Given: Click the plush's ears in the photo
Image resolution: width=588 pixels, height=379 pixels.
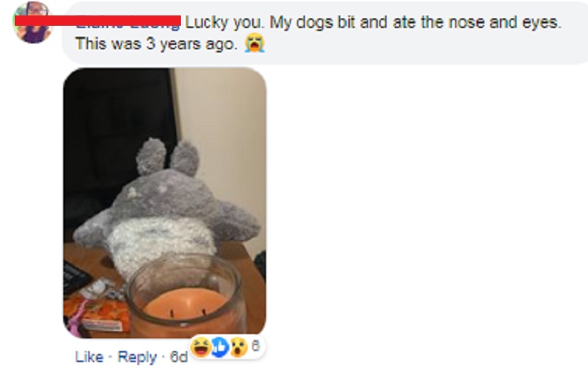Looking at the screenshot, I should click(168, 157).
